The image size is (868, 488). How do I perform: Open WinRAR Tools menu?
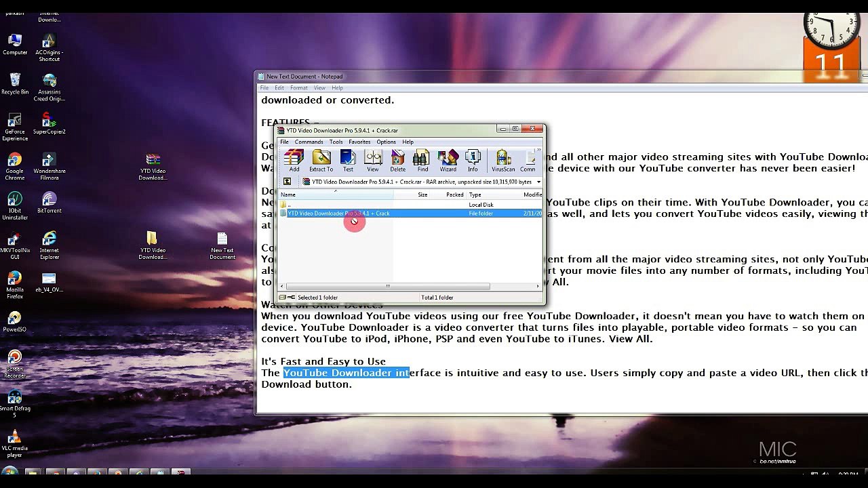tap(336, 142)
